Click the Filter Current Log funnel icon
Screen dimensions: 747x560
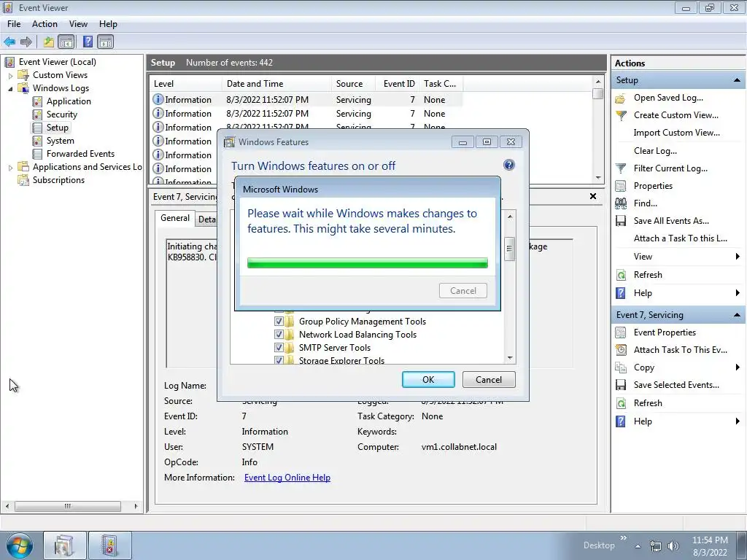(x=620, y=168)
